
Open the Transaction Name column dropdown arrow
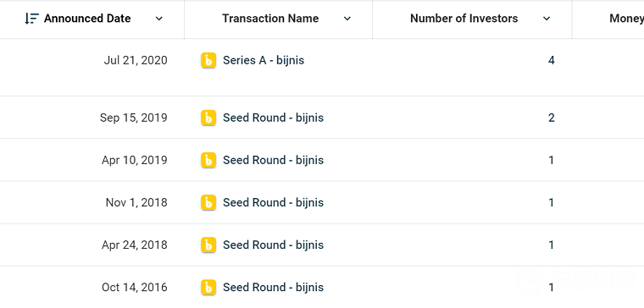click(347, 19)
